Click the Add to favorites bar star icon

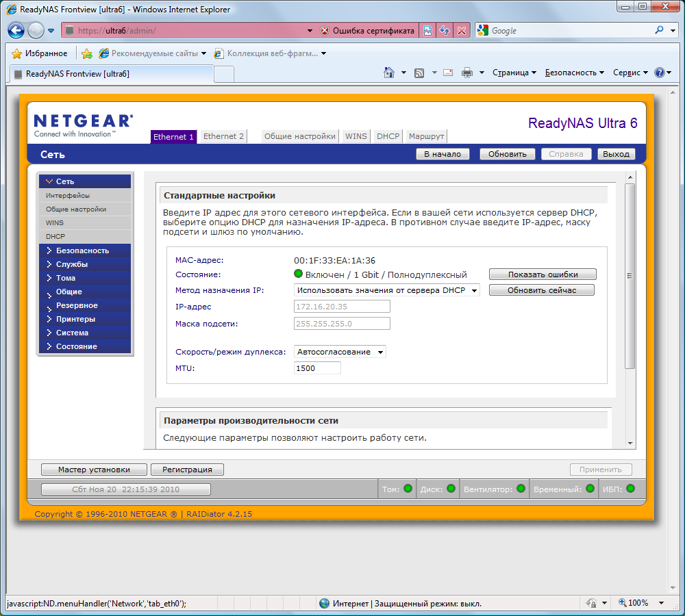coord(87,53)
